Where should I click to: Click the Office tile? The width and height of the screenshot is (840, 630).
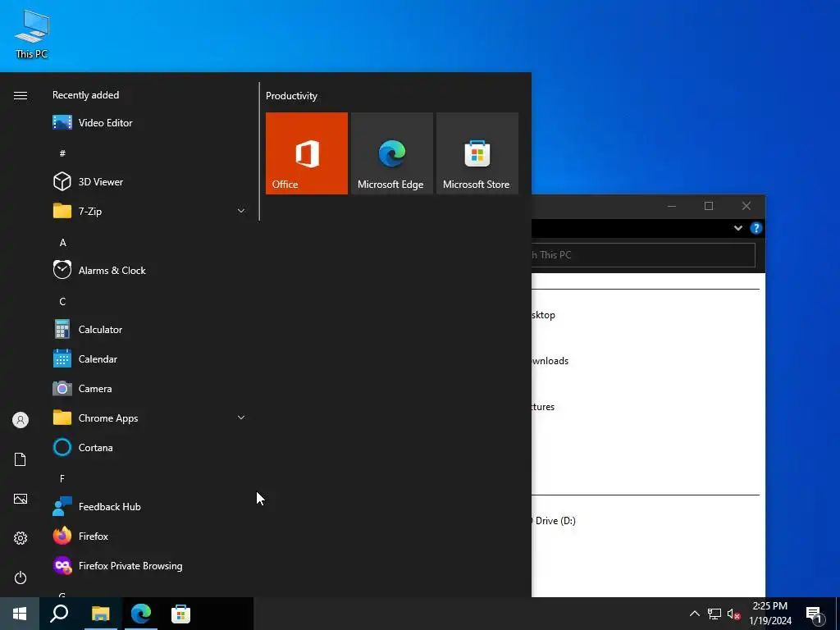[x=307, y=153]
